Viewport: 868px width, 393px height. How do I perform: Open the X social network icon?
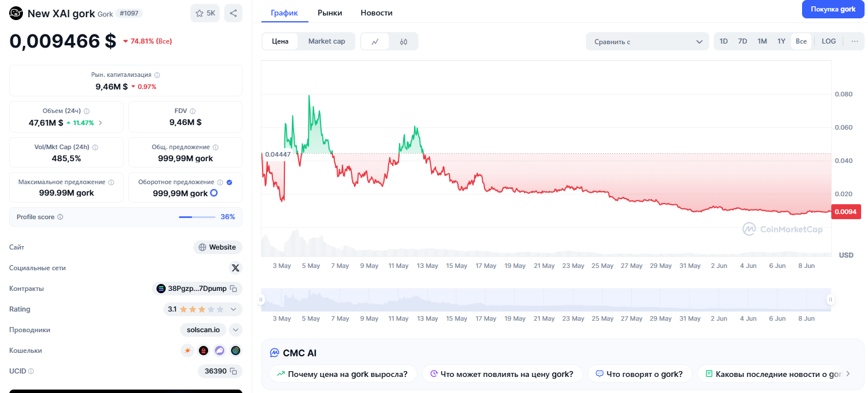click(x=236, y=268)
